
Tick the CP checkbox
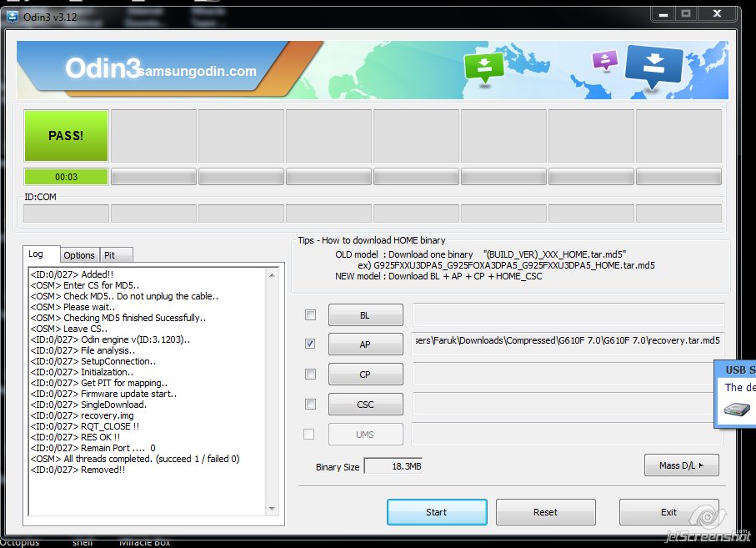click(311, 375)
